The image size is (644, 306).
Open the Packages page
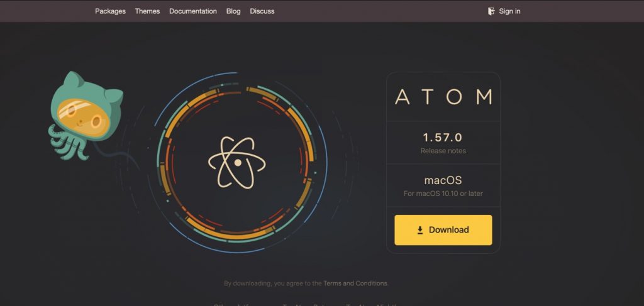(110, 11)
